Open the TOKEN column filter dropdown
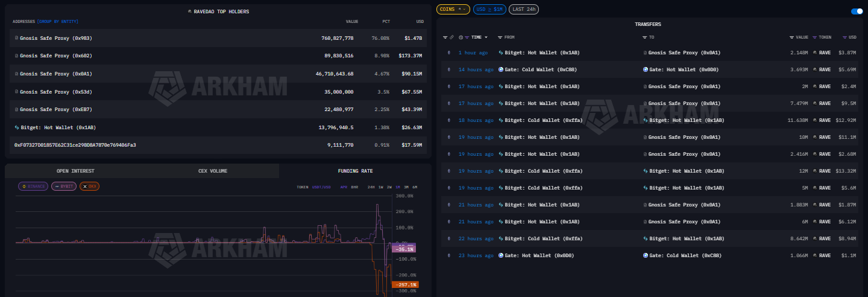Viewport: 868px width, 297px height. (x=814, y=37)
